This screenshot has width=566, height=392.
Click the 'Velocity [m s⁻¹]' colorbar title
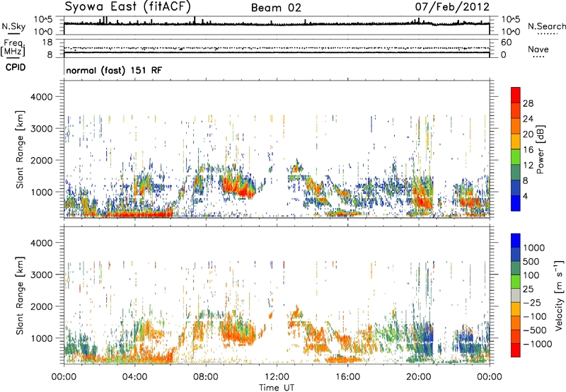click(559, 295)
